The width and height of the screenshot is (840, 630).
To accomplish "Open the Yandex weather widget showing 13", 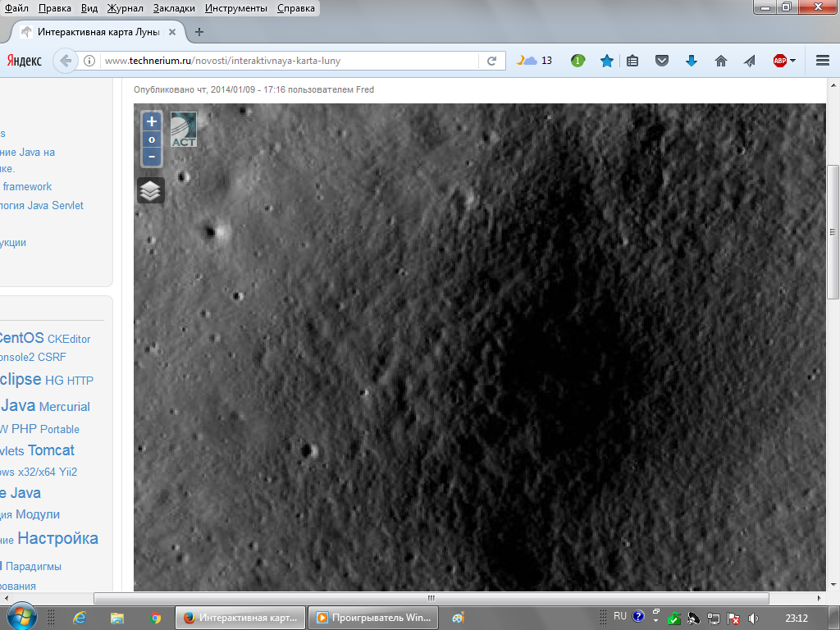I will coord(534,61).
